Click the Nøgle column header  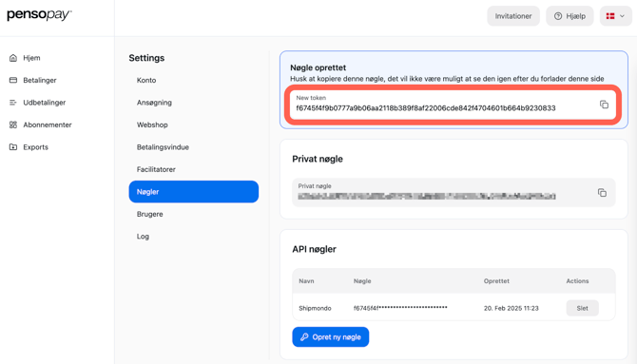click(x=362, y=281)
